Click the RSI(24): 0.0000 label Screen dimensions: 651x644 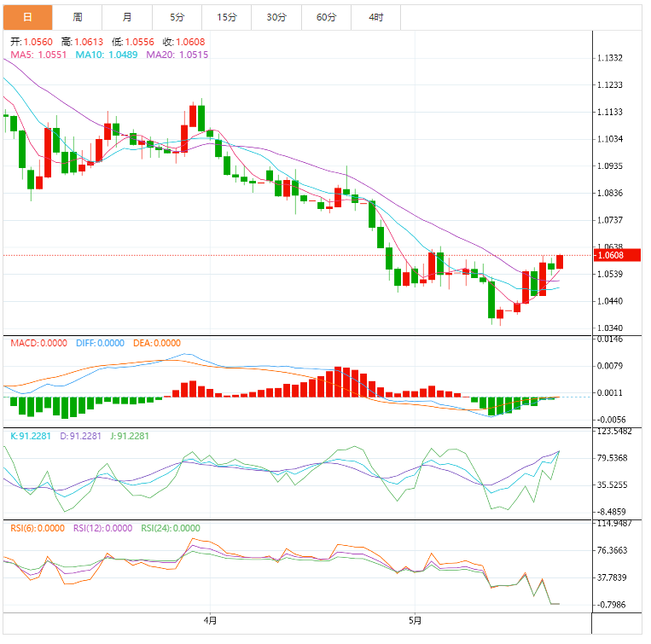click(171, 528)
